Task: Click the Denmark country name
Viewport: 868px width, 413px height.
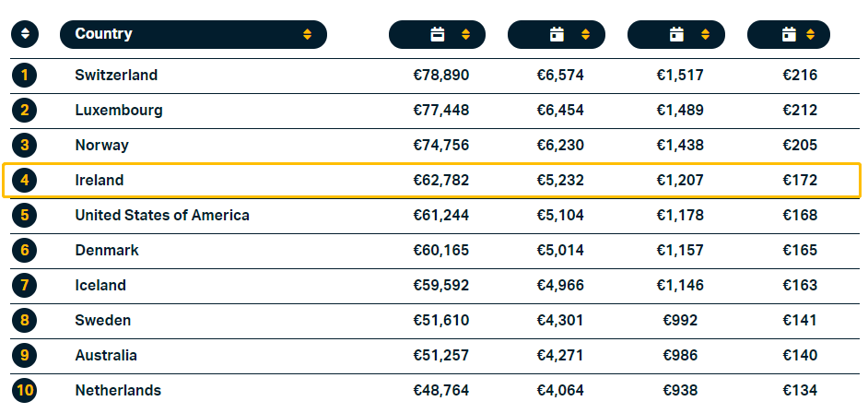Action: point(107,251)
